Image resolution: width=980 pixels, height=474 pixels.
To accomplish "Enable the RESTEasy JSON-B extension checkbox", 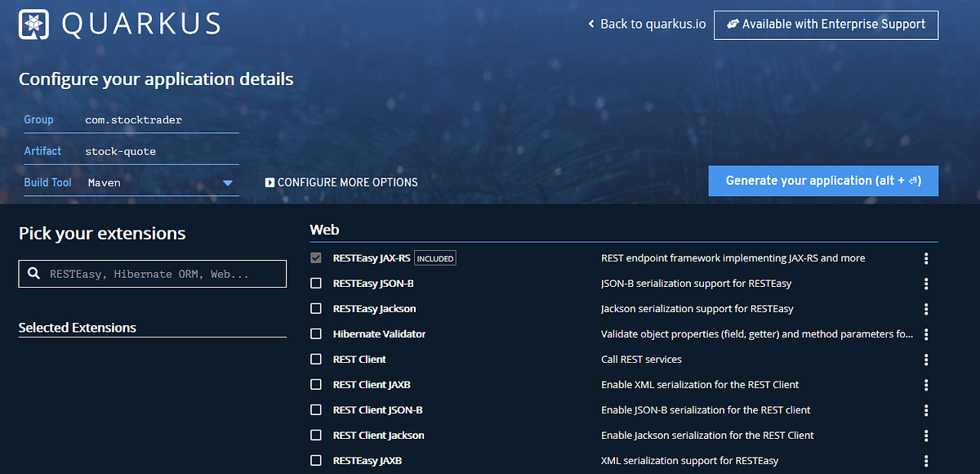I will (315, 283).
